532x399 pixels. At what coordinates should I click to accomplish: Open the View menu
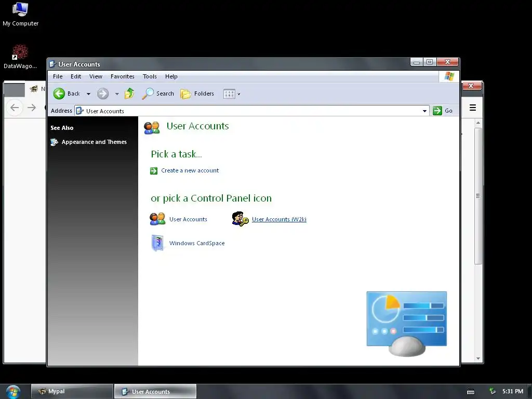coord(96,76)
